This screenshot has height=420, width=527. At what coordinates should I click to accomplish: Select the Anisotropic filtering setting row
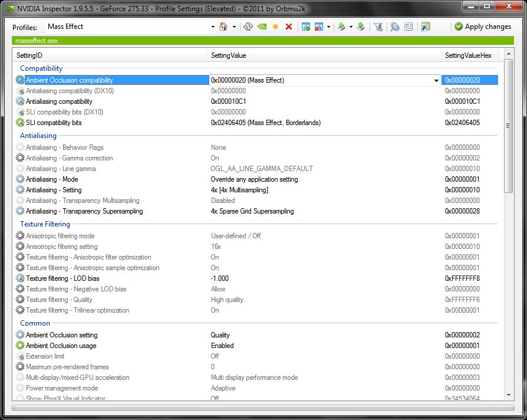256,247
